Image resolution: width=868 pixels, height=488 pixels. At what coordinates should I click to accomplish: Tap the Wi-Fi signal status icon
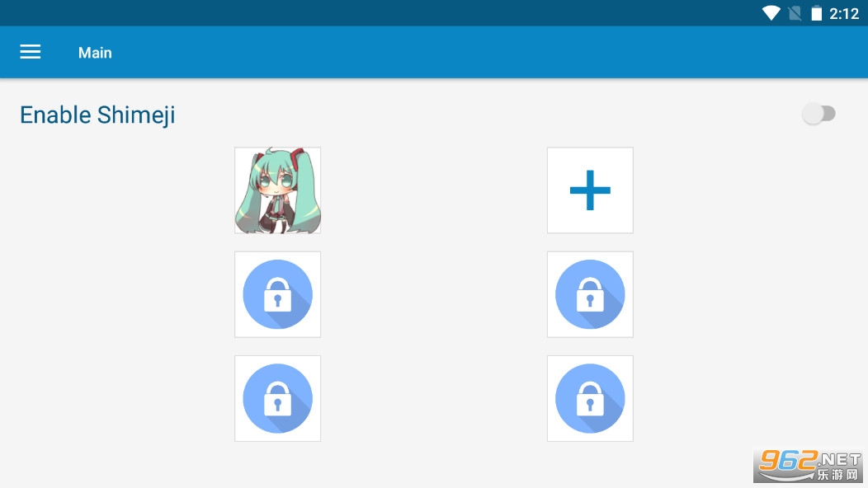point(771,13)
